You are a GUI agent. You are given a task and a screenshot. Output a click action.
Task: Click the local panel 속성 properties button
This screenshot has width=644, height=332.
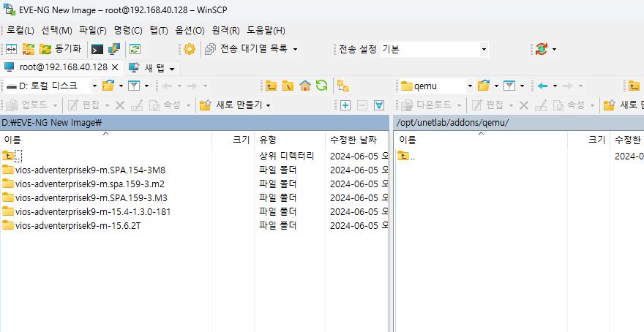tap(165, 105)
